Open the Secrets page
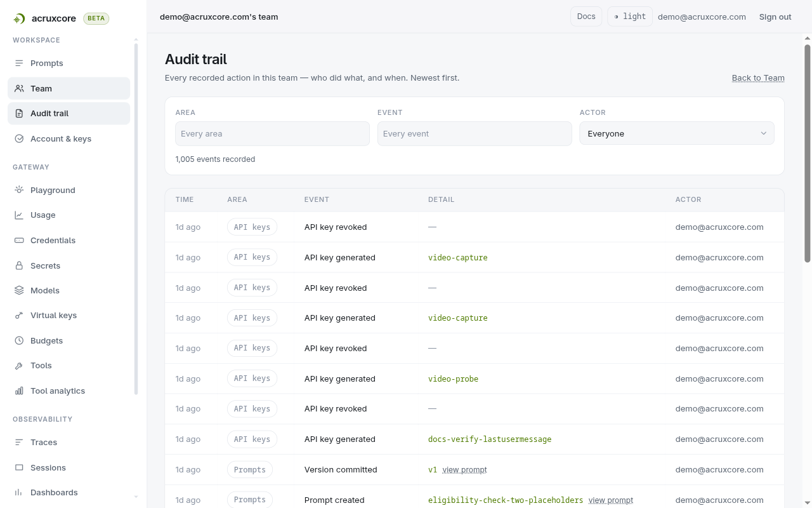 click(69, 265)
